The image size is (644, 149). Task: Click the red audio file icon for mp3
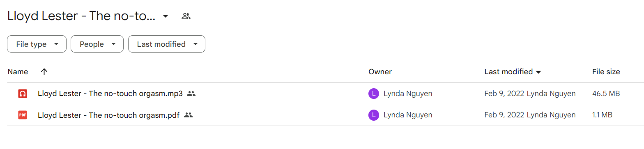23,94
